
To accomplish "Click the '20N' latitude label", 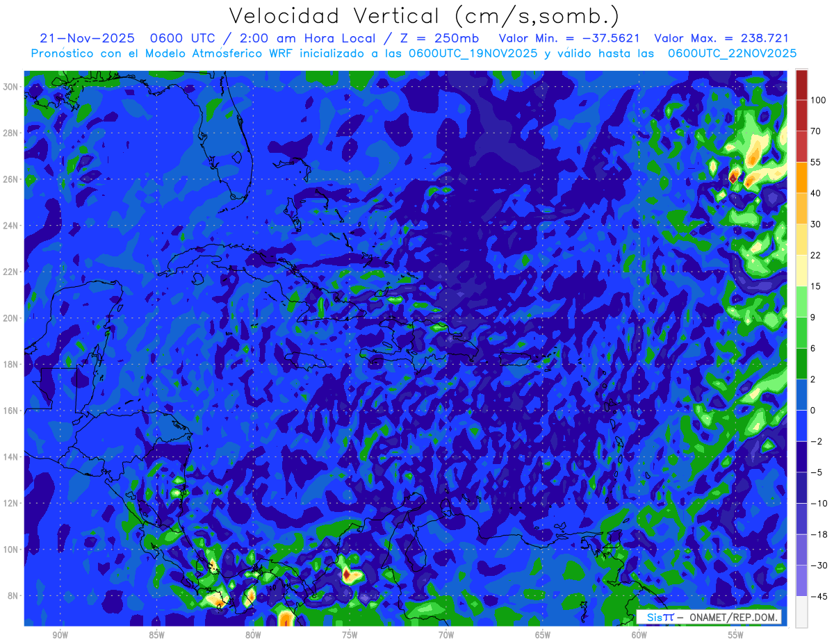I will (10, 318).
